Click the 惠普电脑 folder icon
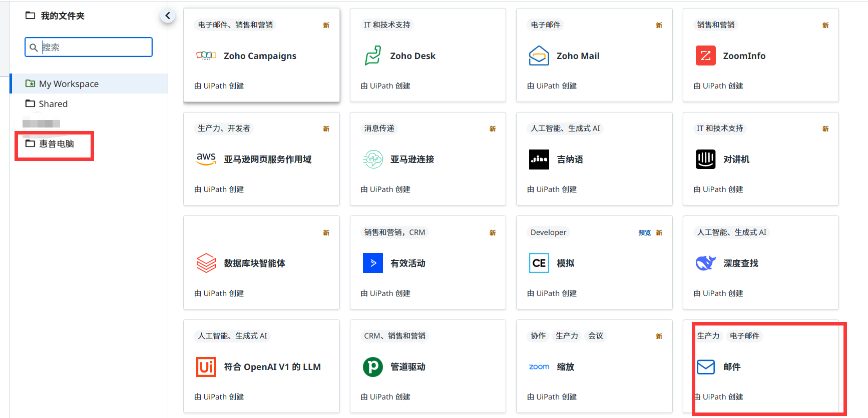The width and height of the screenshot is (868, 418). [31, 143]
